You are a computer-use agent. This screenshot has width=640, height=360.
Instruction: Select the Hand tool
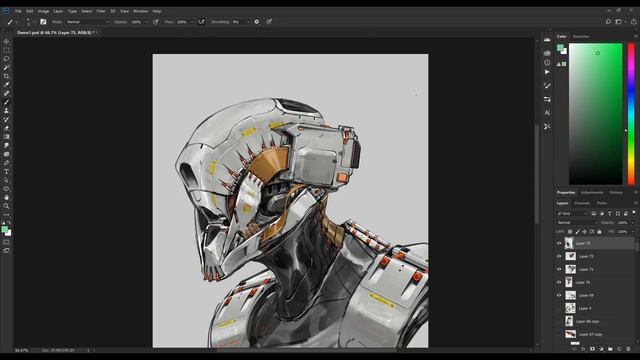7,198
